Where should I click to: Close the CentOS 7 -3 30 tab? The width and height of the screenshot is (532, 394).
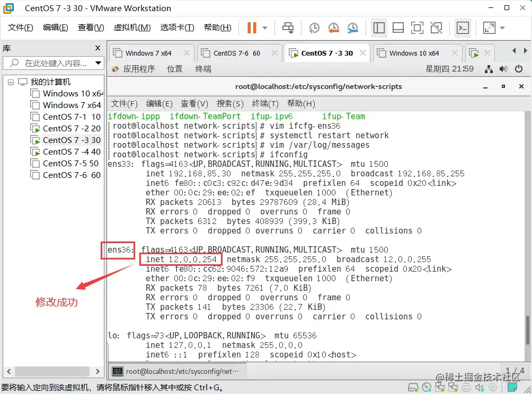coord(362,53)
